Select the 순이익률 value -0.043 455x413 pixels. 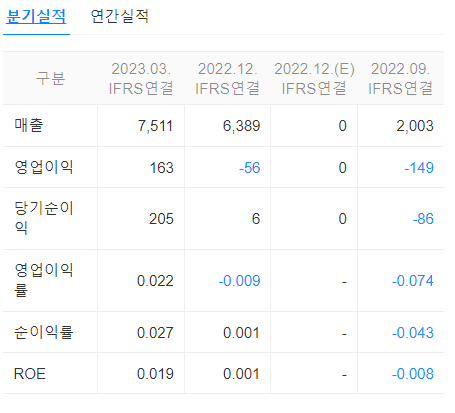(x=413, y=333)
